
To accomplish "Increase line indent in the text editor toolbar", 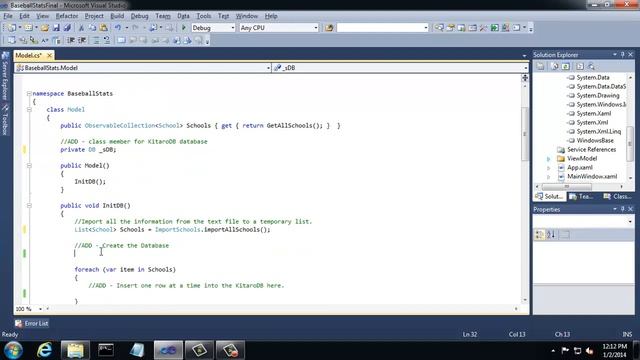I will click(x=82, y=40).
